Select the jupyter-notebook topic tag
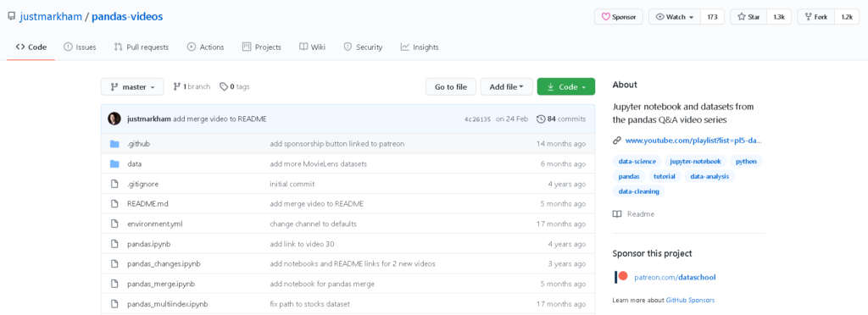Image resolution: width=868 pixels, height=315 pixels. (695, 162)
